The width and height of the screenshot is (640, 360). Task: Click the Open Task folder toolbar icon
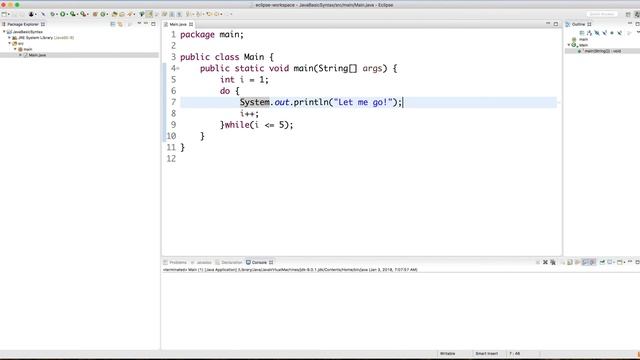(122, 14)
